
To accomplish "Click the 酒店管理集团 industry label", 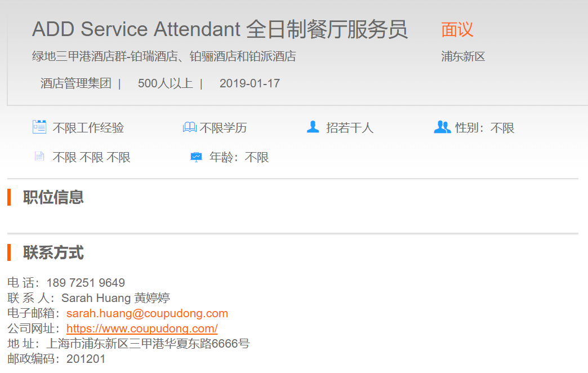I will [x=76, y=83].
